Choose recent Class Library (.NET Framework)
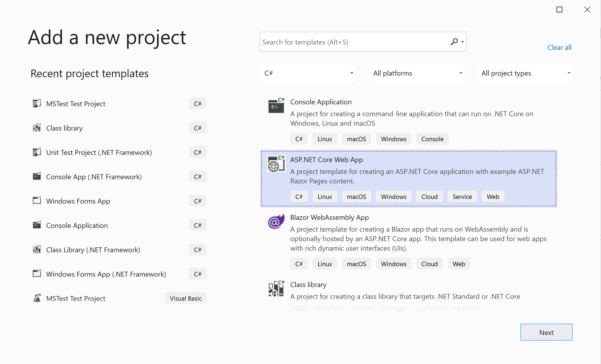 coord(120,250)
